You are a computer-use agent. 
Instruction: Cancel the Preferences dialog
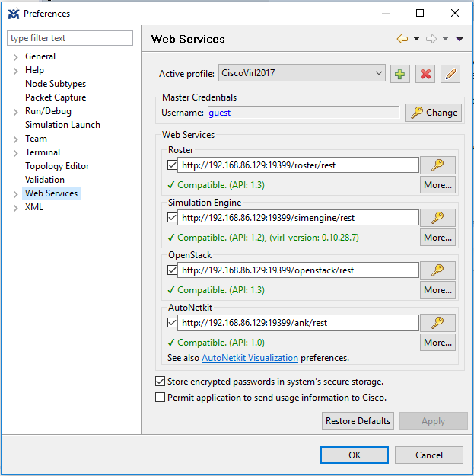coord(429,455)
